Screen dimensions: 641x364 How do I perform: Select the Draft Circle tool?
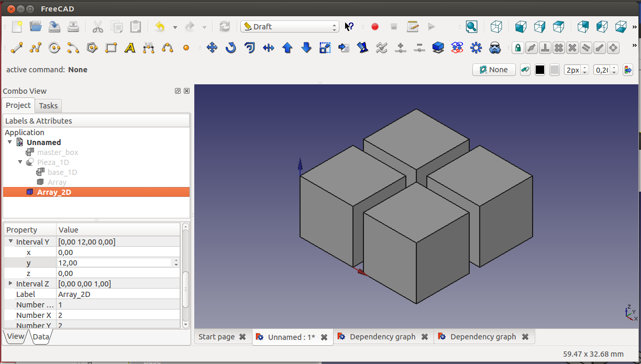tap(54, 48)
